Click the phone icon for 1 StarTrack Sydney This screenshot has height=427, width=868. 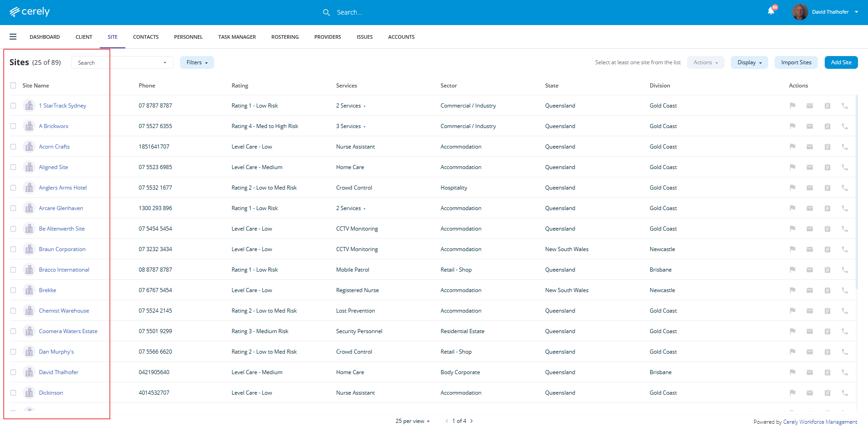pyautogui.click(x=845, y=106)
